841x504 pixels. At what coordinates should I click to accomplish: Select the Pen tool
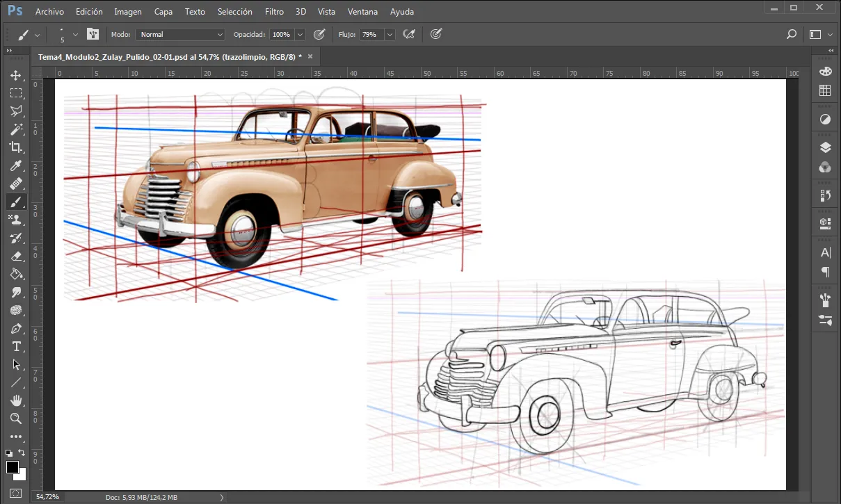(x=16, y=328)
